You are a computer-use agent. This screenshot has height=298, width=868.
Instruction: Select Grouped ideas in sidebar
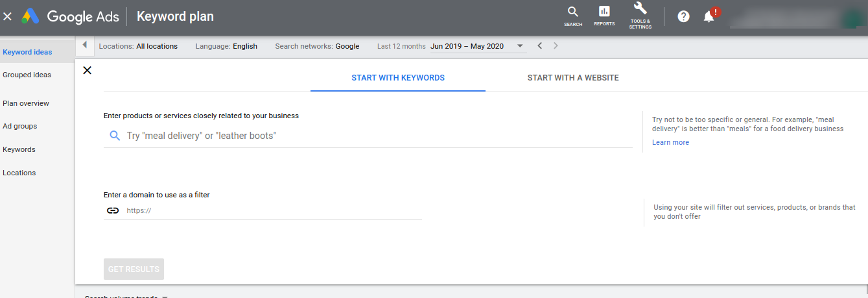click(x=27, y=75)
